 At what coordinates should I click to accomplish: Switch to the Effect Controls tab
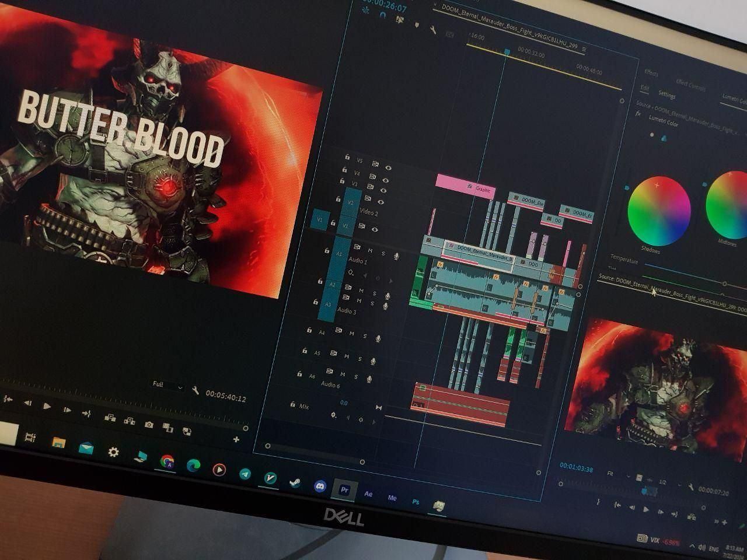[690, 85]
